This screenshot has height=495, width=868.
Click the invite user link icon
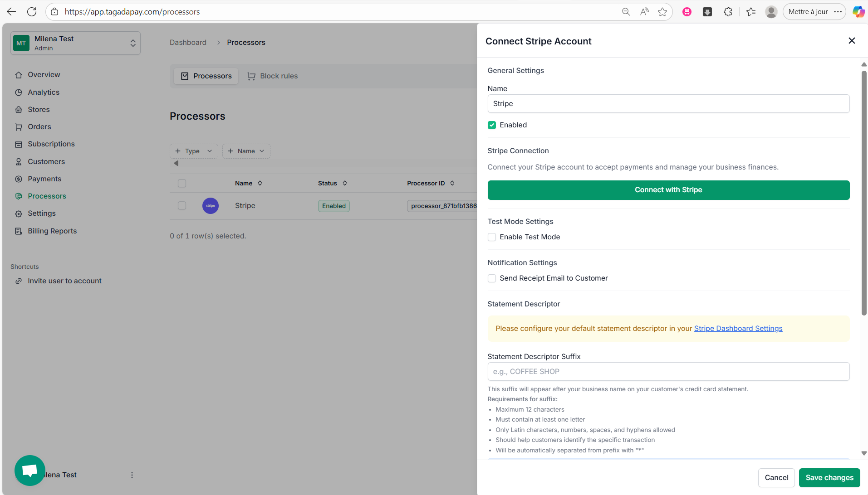(x=19, y=281)
